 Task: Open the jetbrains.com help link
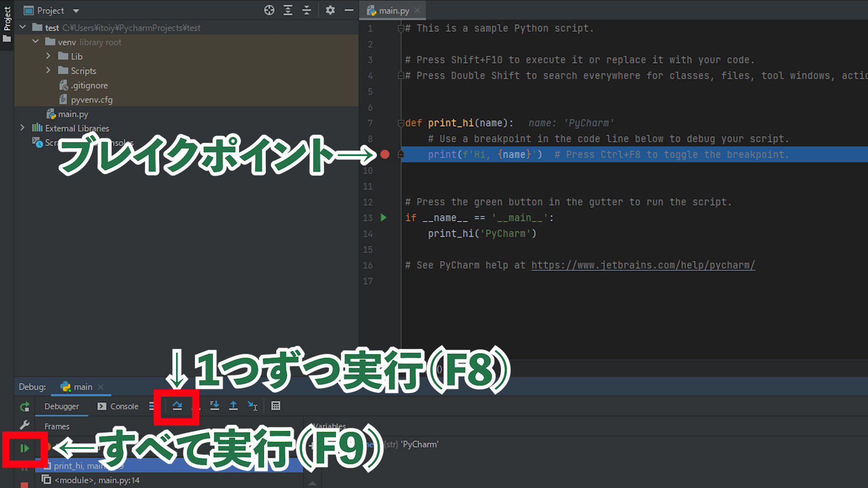pos(643,265)
